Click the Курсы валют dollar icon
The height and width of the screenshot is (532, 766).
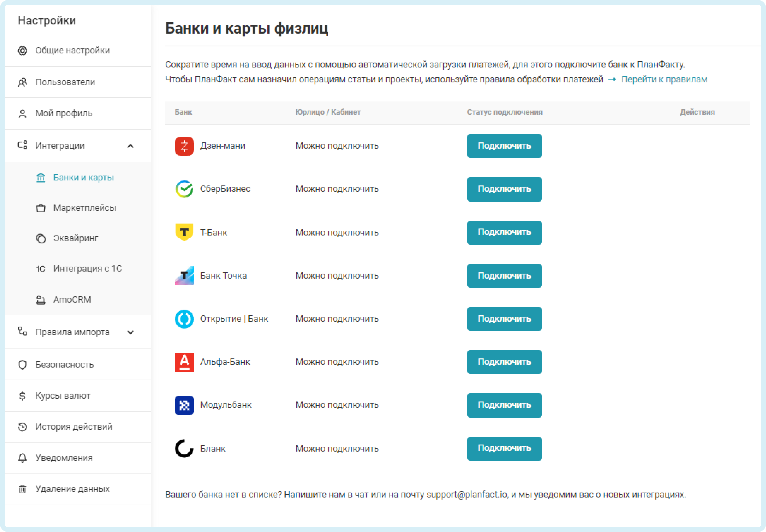click(x=22, y=396)
